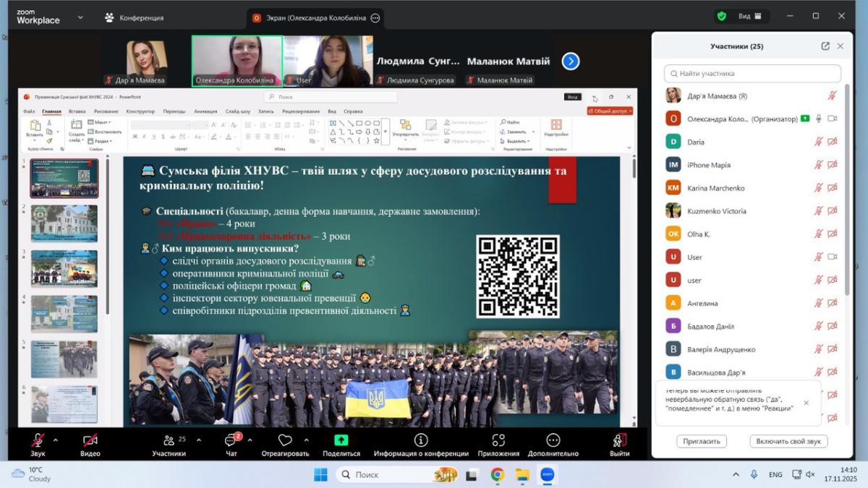The height and width of the screenshot is (488, 868).
Task: Pop out the participants panel
Action: point(825,46)
